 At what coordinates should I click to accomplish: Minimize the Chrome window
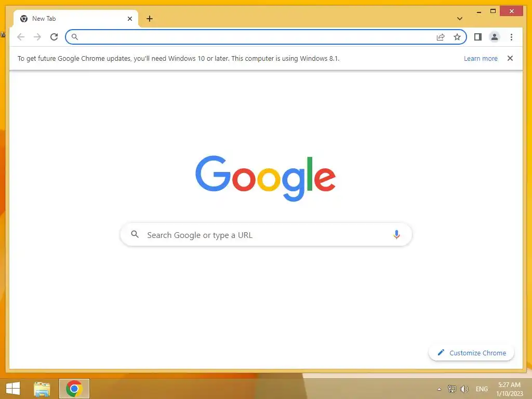click(478, 11)
